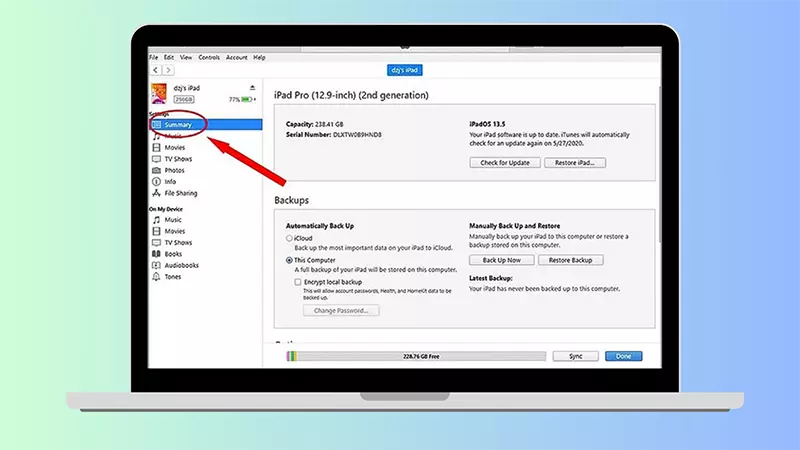Screen dimensions: 800x450
Task: Enable Encrypt local backup checkbox
Action: (297, 282)
